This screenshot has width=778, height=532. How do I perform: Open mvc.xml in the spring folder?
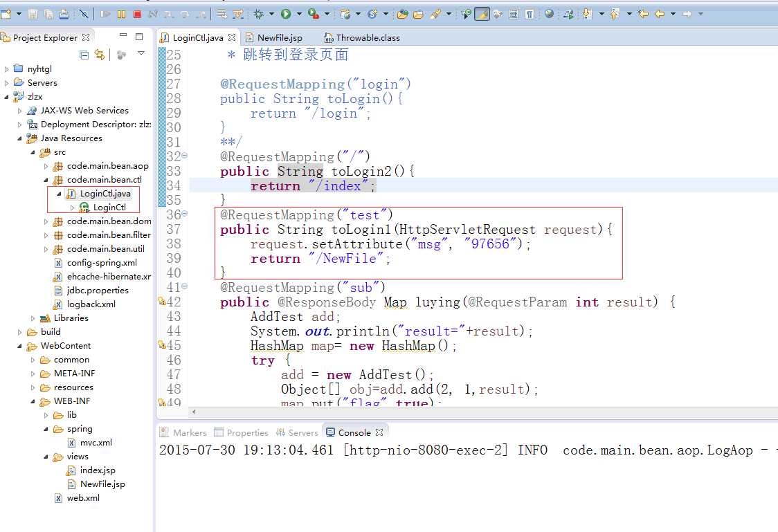click(96, 443)
